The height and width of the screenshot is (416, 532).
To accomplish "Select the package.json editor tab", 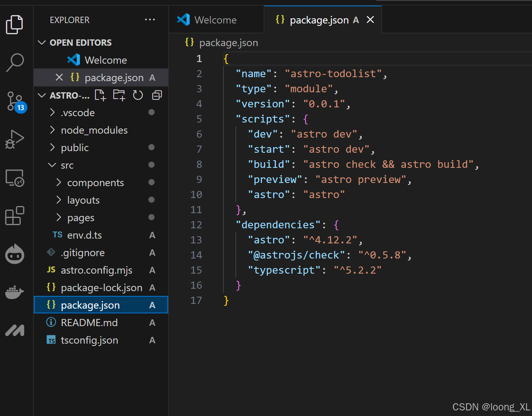I will coord(322,20).
